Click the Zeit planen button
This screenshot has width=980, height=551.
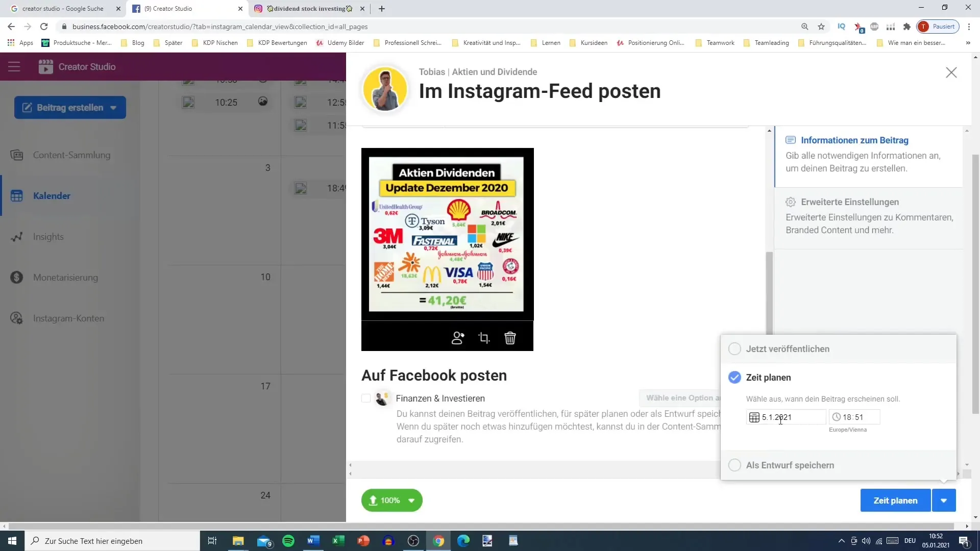pyautogui.click(x=895, y=500)
